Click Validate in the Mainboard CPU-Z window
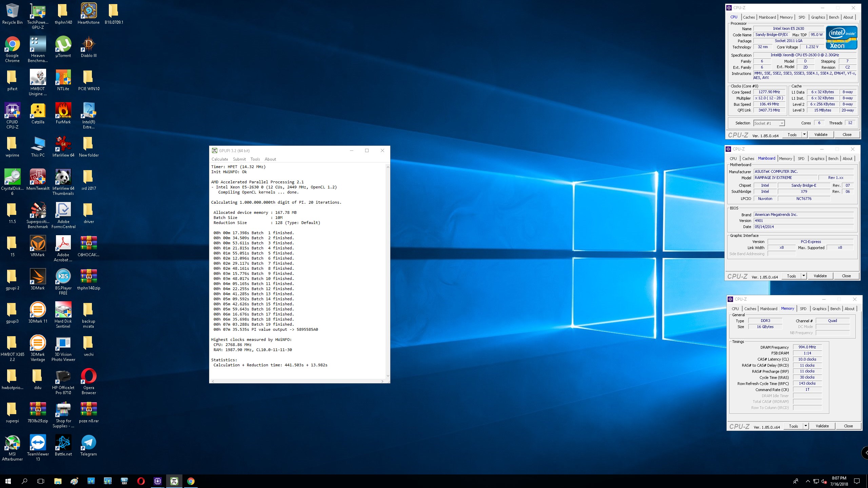 (x=820, y=276)
